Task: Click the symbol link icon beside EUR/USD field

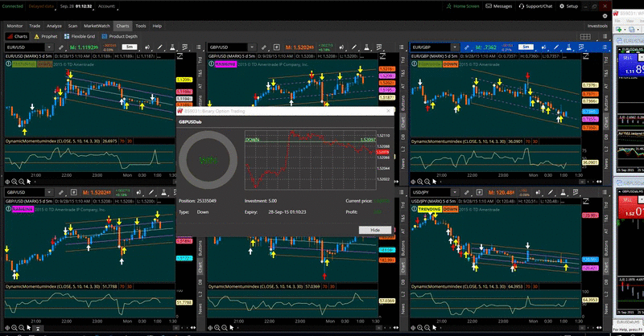Action: [x=61, y=47]
